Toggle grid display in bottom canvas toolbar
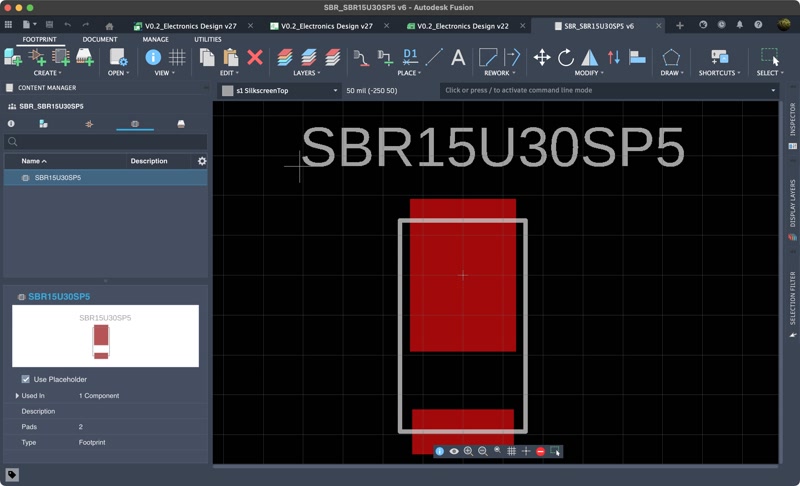The width and height of the screenshot is (800, 486). (511, 452)
